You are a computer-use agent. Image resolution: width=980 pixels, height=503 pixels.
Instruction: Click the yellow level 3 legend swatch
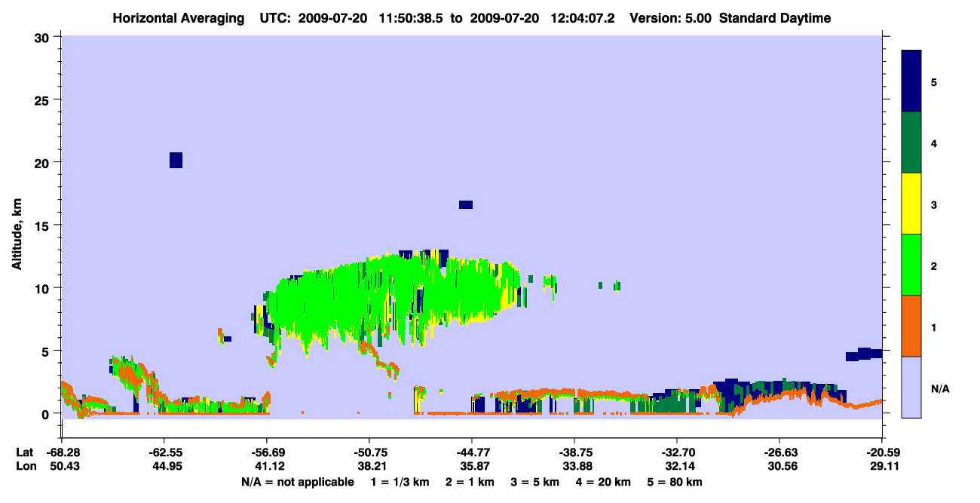point(911,204)
